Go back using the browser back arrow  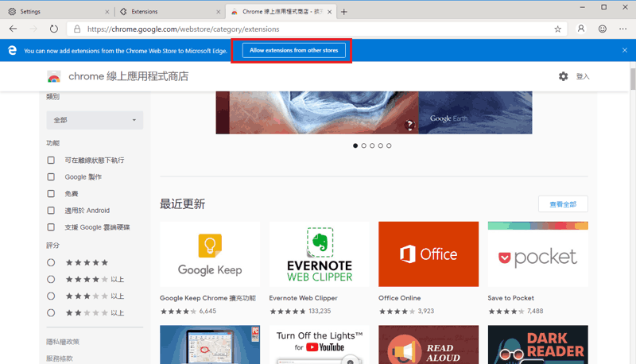13,29
